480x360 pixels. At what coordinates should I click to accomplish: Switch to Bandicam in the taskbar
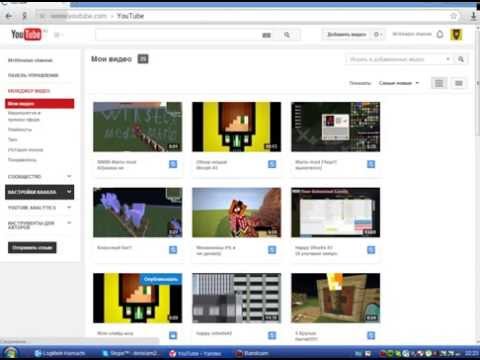(252, 353)
